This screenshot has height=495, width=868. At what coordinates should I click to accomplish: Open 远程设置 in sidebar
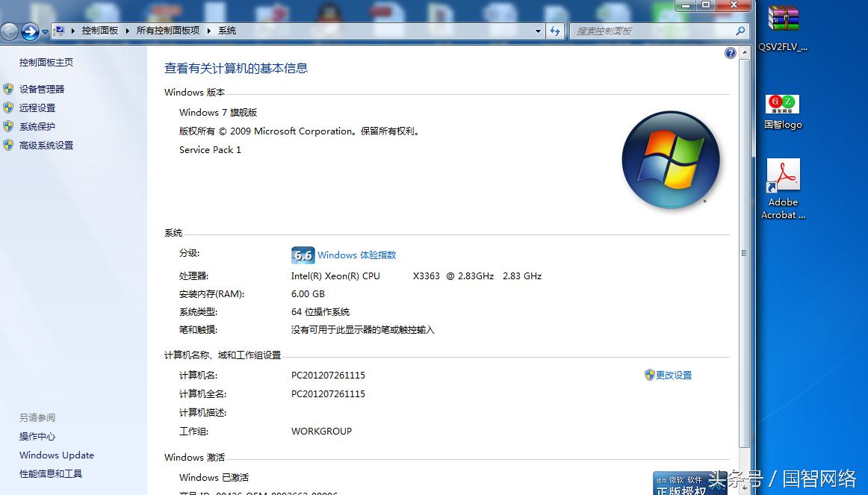(37, 108)
